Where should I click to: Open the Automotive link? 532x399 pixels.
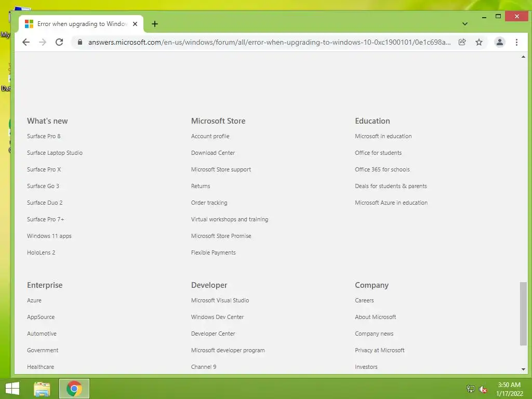click(42, 334)
